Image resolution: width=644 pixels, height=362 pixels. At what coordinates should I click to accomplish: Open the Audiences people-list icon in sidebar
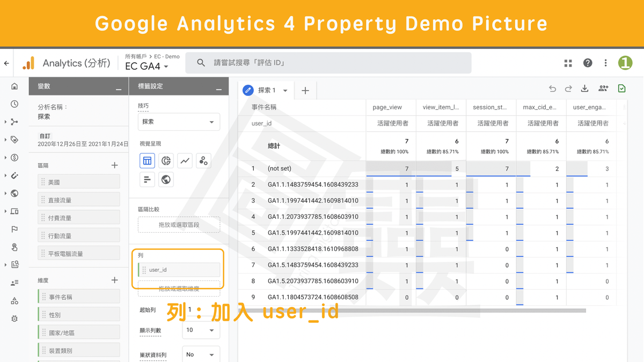tap(14, 283)
